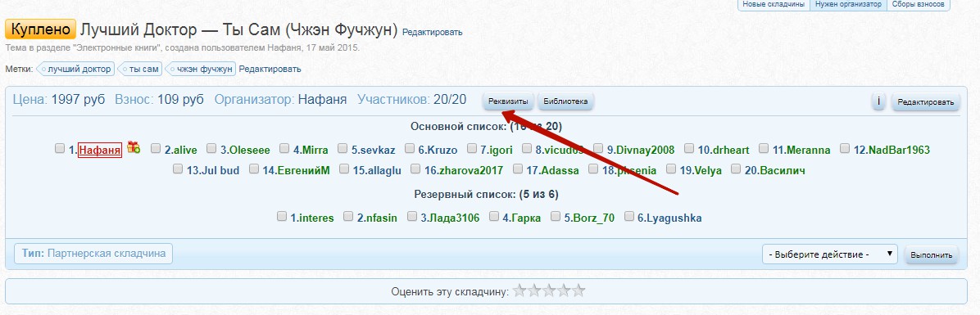Open zharova2017 profile link
Screen dimensions: 980x315
[x=472, y=170]
